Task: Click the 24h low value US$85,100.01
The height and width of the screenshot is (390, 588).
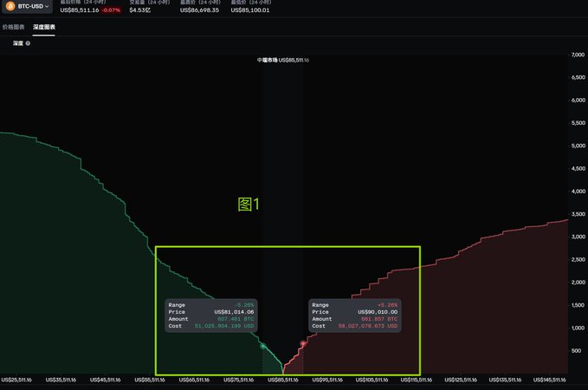Action: pyautogui.click(x=250, y=10)
